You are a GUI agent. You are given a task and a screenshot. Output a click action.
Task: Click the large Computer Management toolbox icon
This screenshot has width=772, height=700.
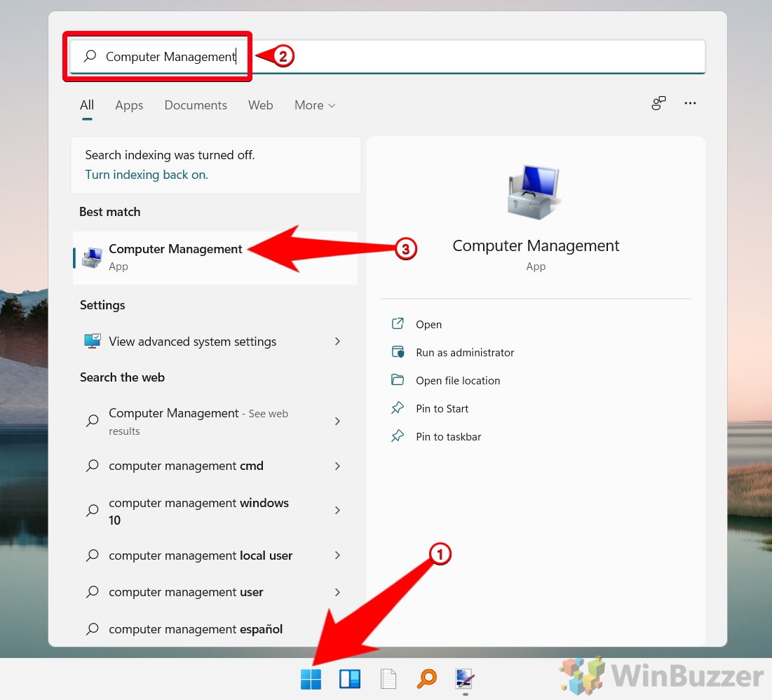pyautogui.click(x=535, y=192)
